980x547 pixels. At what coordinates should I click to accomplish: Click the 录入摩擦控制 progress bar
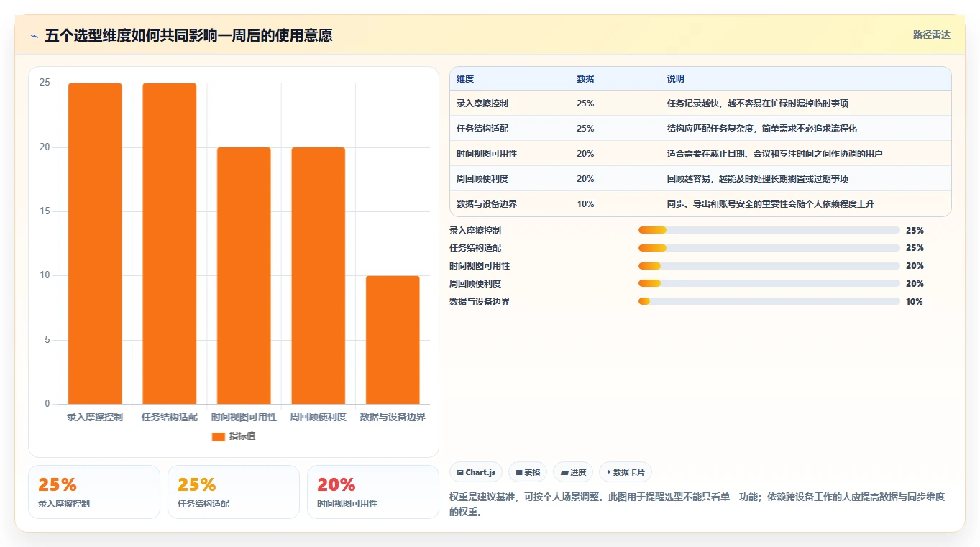769,230
